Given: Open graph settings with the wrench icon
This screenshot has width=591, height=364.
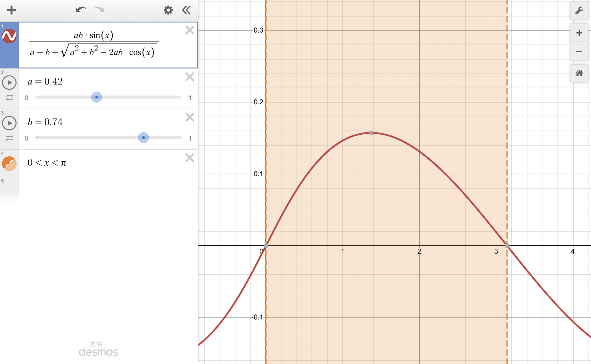Looking at the screenshot, I should [x=579, y=11].
